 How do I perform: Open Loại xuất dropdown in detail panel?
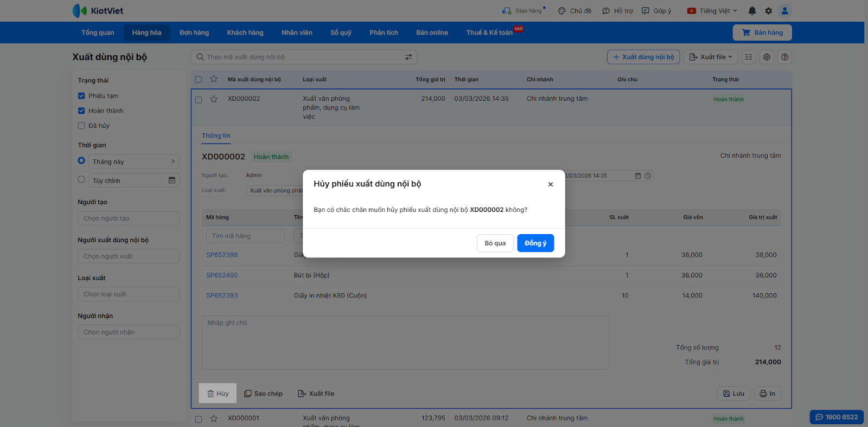coord(275,191)
